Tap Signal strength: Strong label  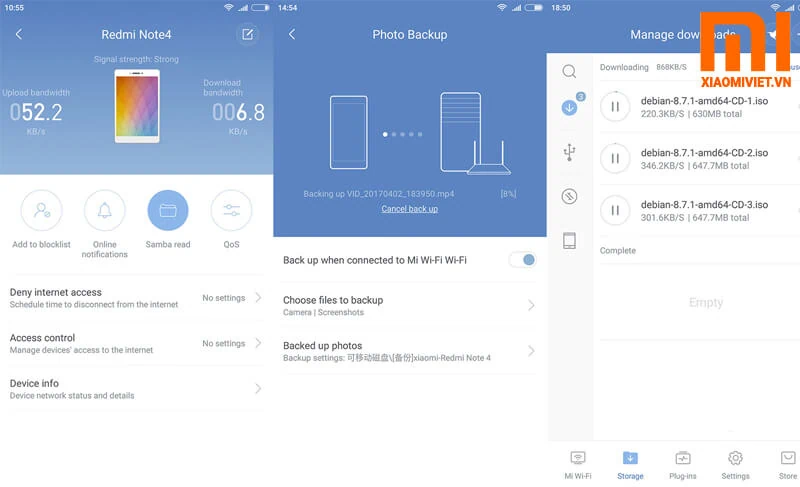tap(136, 59)
